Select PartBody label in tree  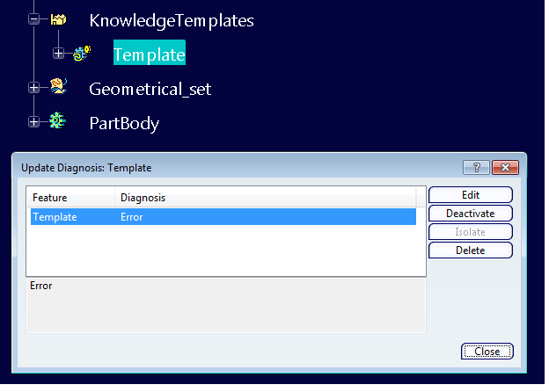124,123
